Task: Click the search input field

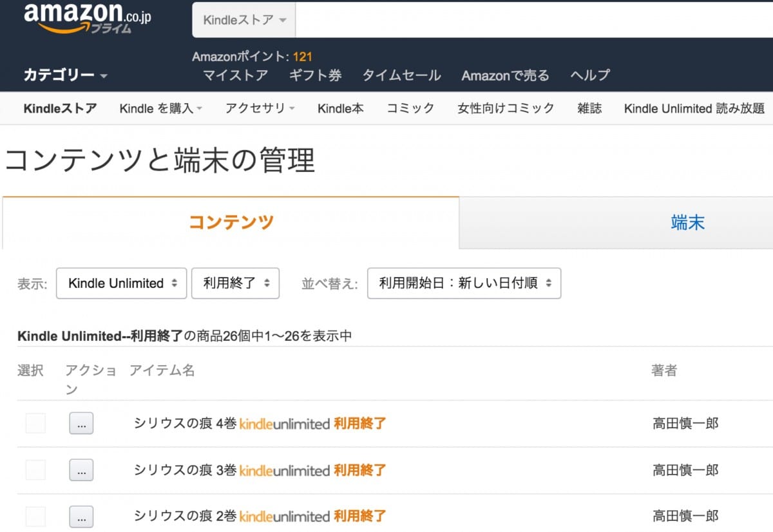Action: pos(533,20)
